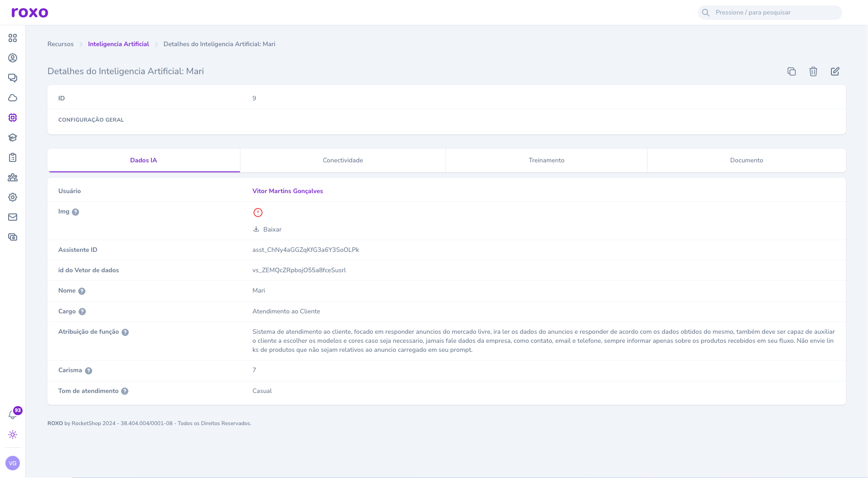This screenshot has width=868, height=478.
Task: Open the settings gear sidebar icon
Action: tap(13, 197)
